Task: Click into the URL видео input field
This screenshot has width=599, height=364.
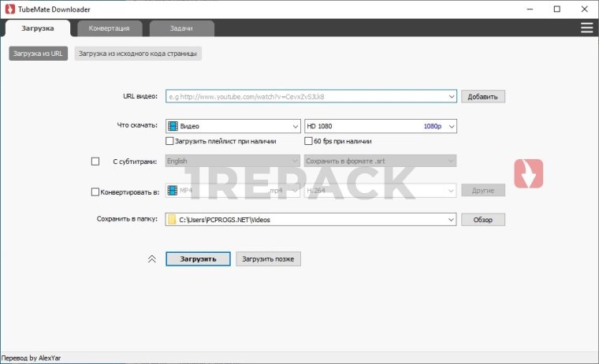Action: [307, 97]
